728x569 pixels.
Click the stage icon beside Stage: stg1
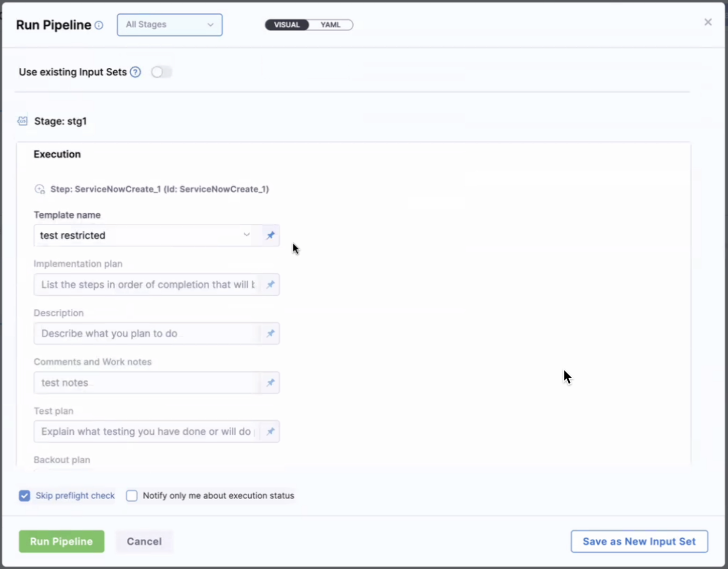click(x=22, y=121)
